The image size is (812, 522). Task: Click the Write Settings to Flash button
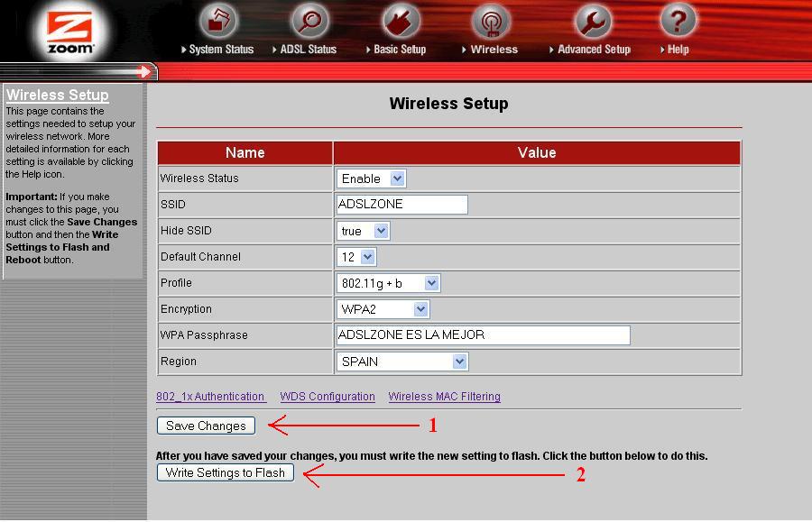click(226, 472)
